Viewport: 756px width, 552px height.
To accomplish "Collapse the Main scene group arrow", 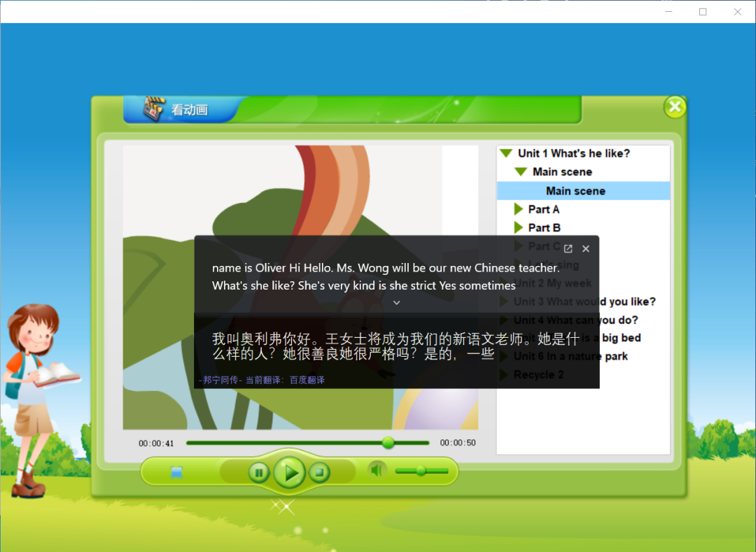I will (x=520, y=171).
